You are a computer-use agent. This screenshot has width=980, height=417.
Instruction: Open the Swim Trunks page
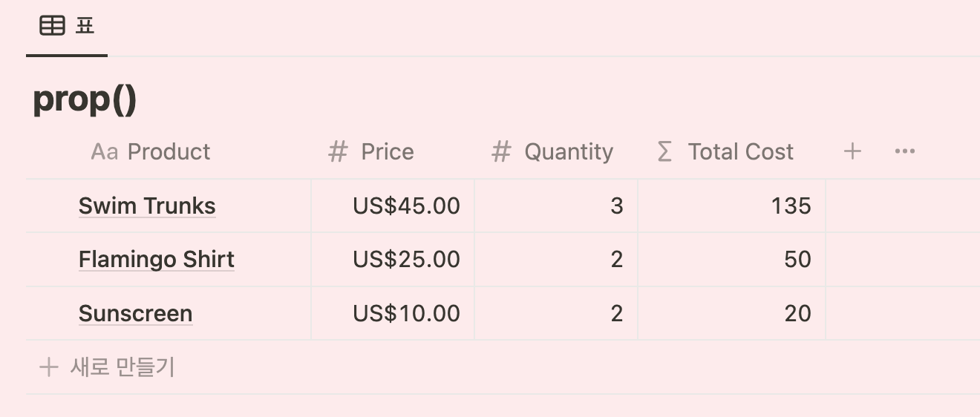(147, 206)
